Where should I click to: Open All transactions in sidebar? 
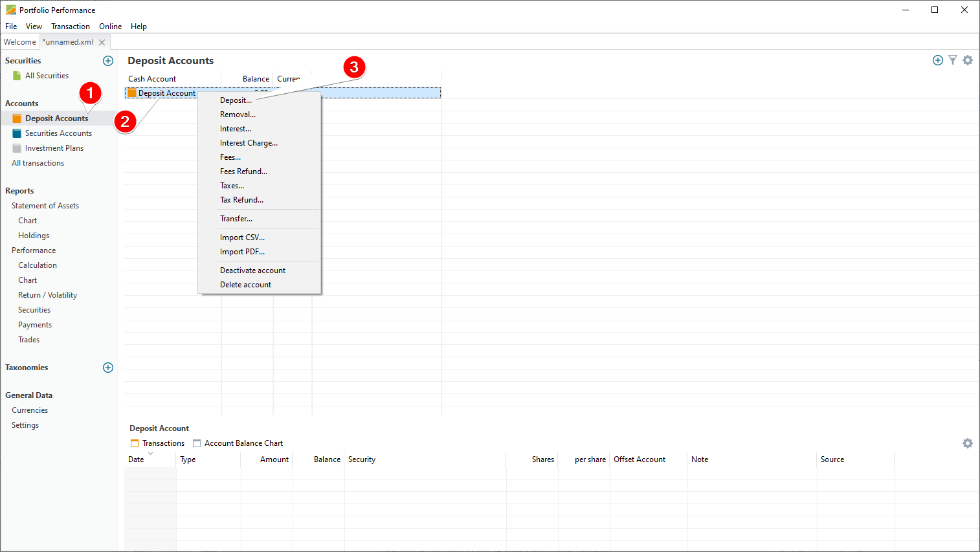tap(38, 163)
